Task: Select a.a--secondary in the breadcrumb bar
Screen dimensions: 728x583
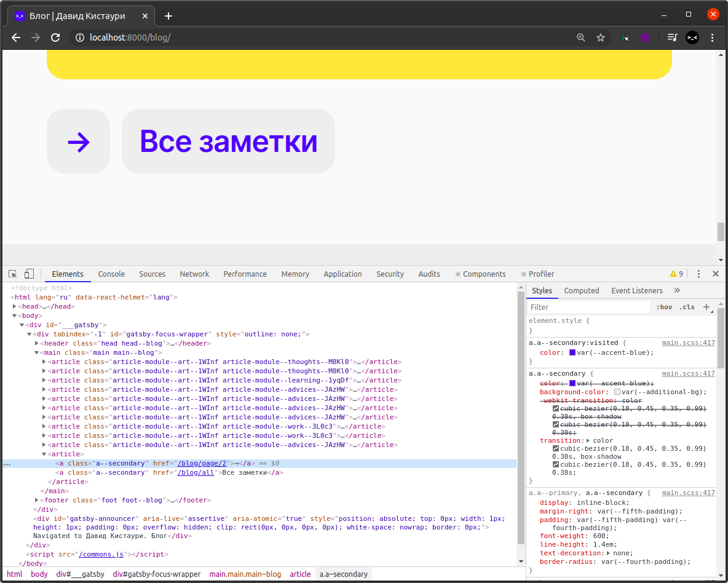Action: (x=343, y=574)
